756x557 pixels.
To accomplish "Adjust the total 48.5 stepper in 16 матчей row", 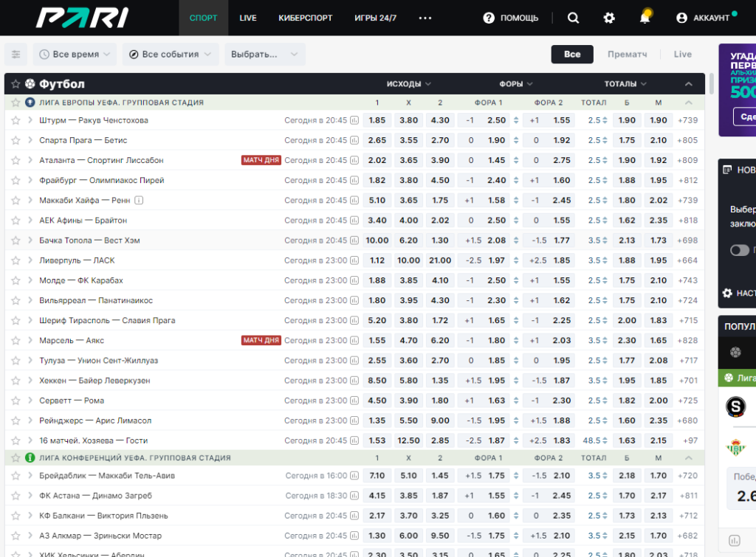I will tap(605, 441).
